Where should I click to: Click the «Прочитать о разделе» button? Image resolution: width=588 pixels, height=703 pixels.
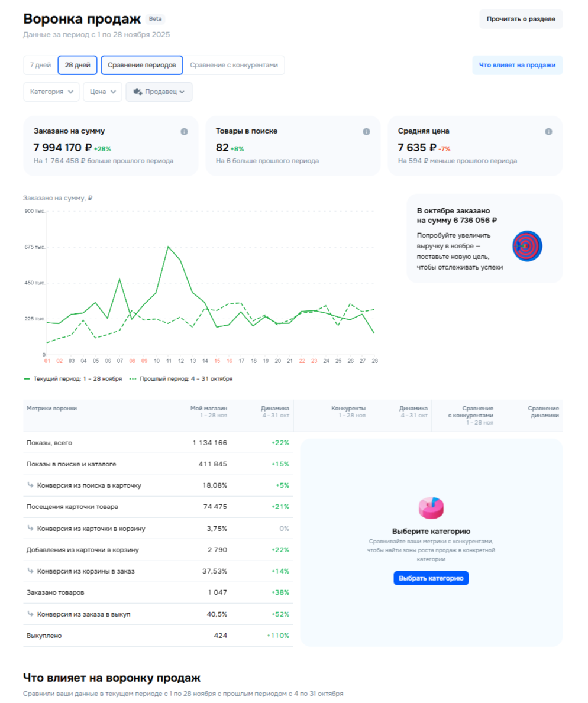[x=521, y=19]
